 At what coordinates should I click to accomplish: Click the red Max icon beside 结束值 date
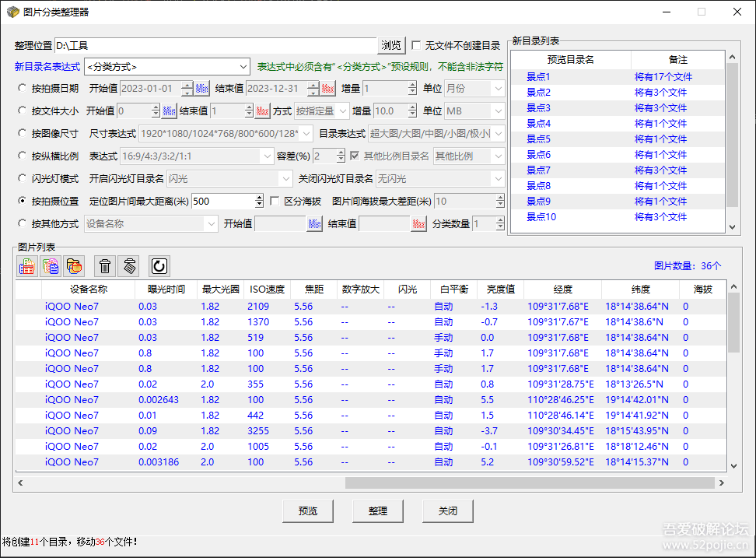click(327, 89)
